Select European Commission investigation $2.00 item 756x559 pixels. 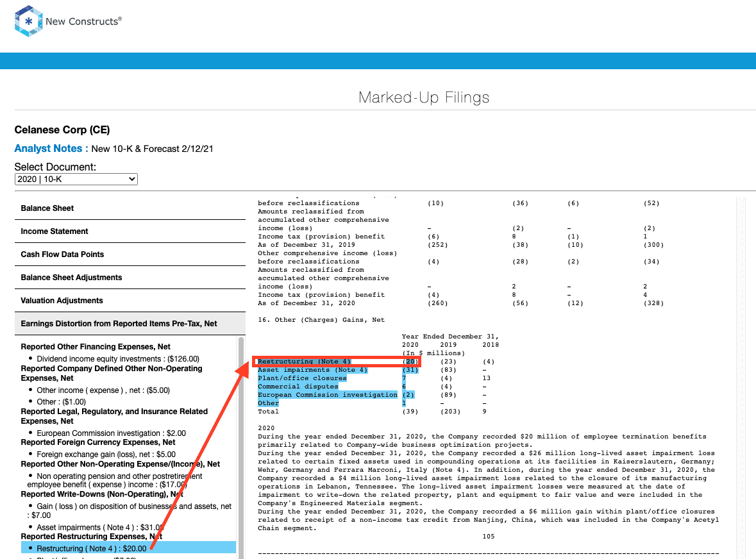coord(112,433)
